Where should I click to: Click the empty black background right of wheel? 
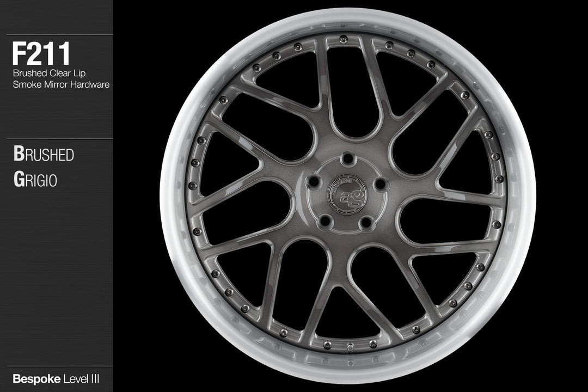(x=561, y=196)
